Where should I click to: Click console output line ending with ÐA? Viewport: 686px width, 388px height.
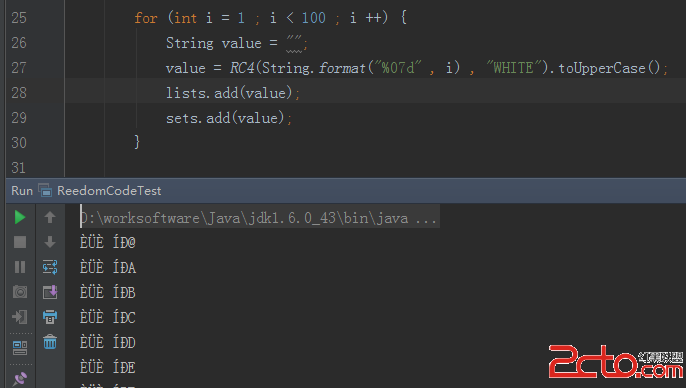(x=108, y=267)
